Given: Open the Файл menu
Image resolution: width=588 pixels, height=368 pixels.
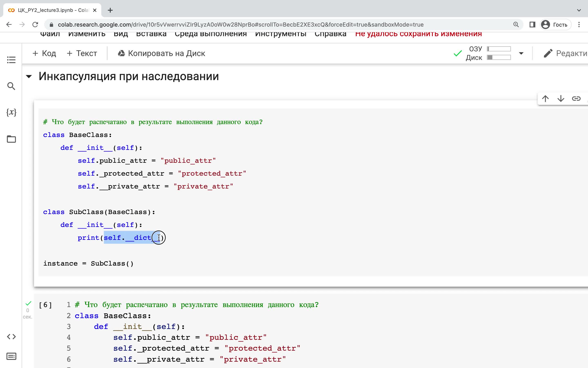Looking at the screenshot, I should click(50, 34).
